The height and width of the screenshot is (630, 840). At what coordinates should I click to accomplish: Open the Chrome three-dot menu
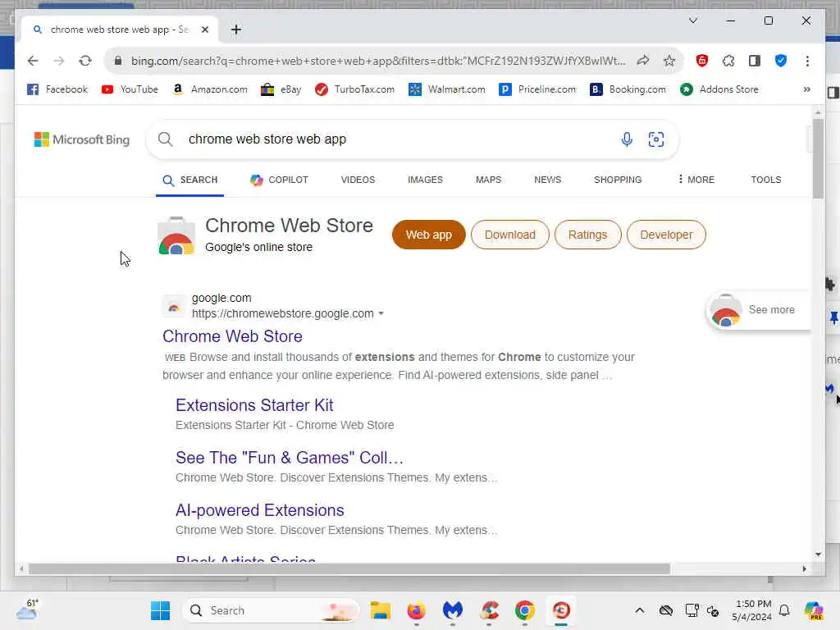(807, 61)
